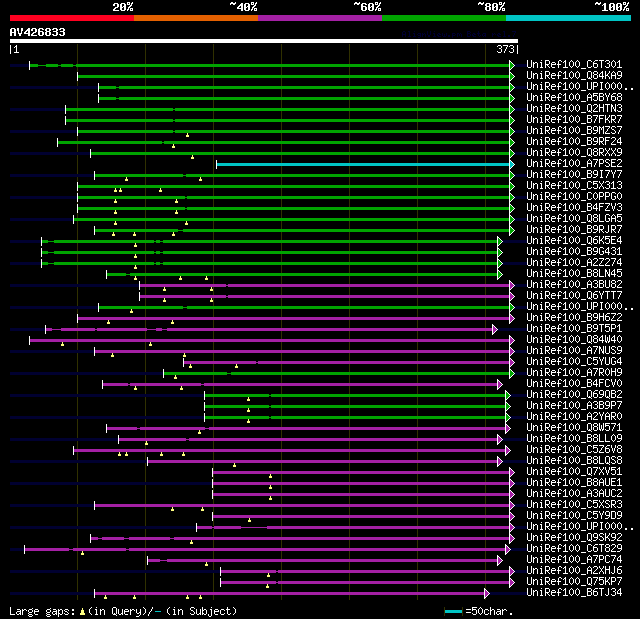
Task: Click the green ~80% identity legend segment
Action: tap(444, 18)
